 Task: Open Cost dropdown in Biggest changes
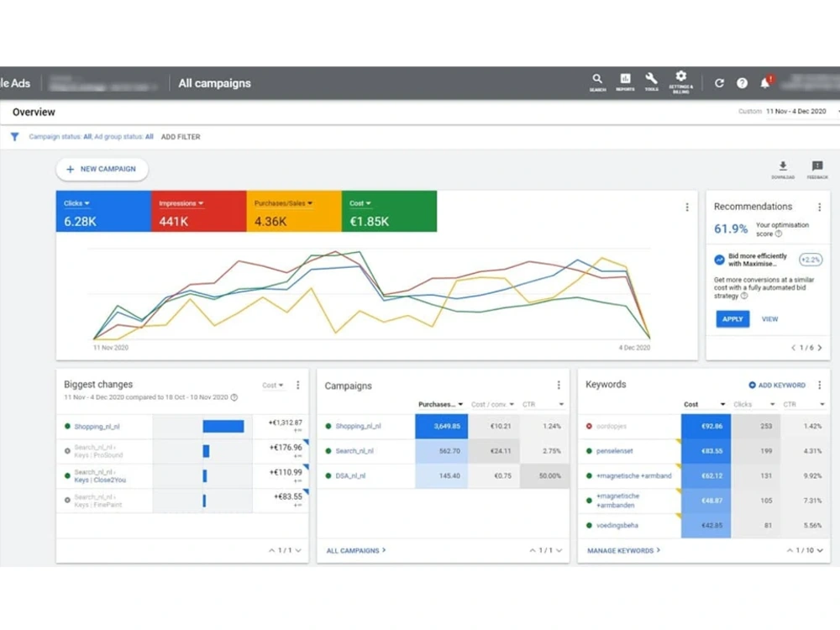(x=273, y=386)
